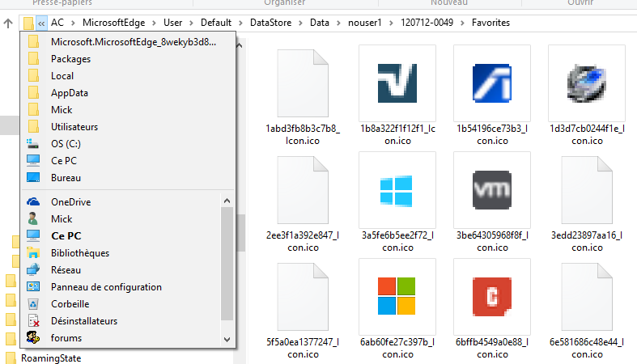Select the Microsoft logo 6ab60fe27c397b_Icon.ico file

[397, 297]
